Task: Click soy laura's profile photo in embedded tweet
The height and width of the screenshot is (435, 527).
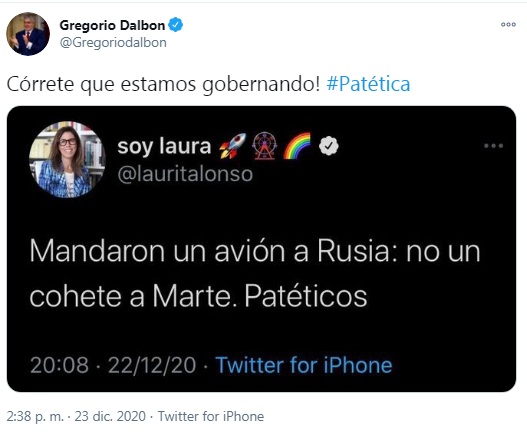Action: tap(67, 159)
